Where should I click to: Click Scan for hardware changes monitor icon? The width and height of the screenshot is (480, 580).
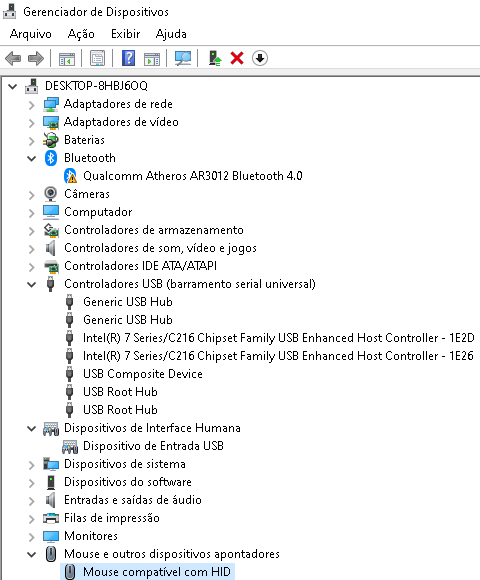point(183,58)
